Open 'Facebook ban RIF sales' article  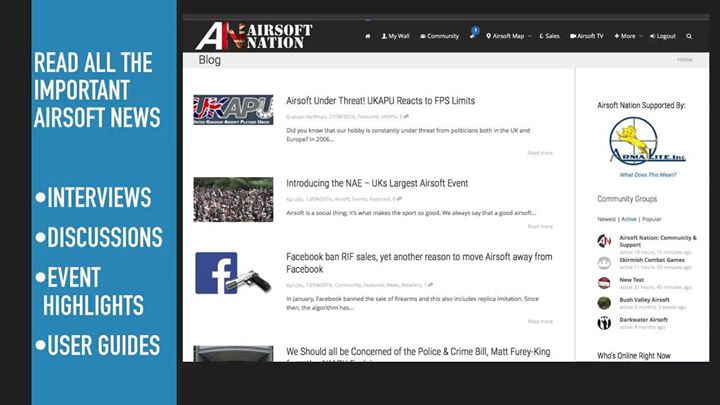pos(419,263)
